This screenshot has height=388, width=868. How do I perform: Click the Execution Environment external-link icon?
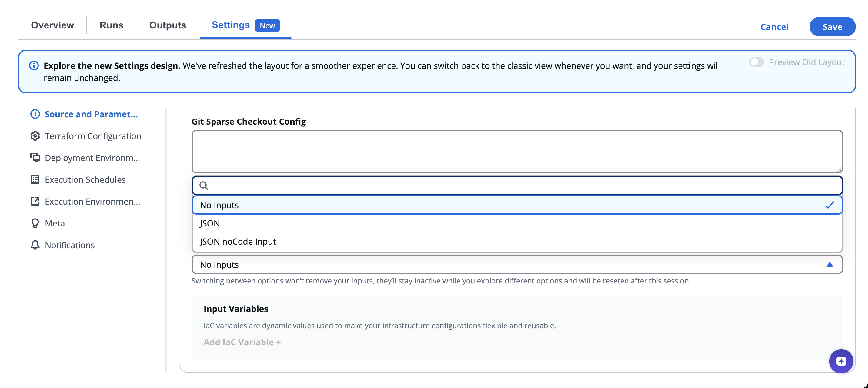click(35, 201)
